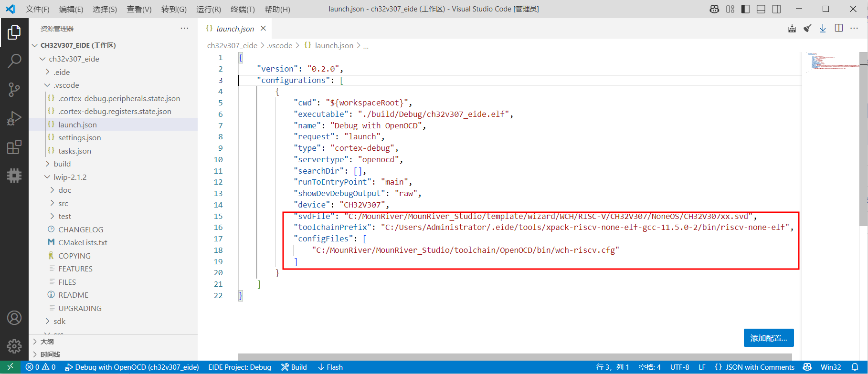This screenshot has height=374, width=868.
Task: Open the Customize Layout icon
Action: [x=730, y=9]
